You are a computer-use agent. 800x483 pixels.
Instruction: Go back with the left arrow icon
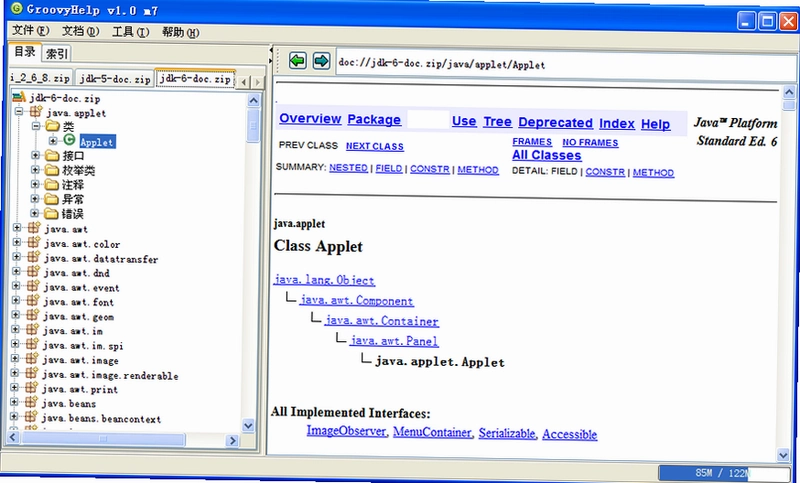[297, 61]
